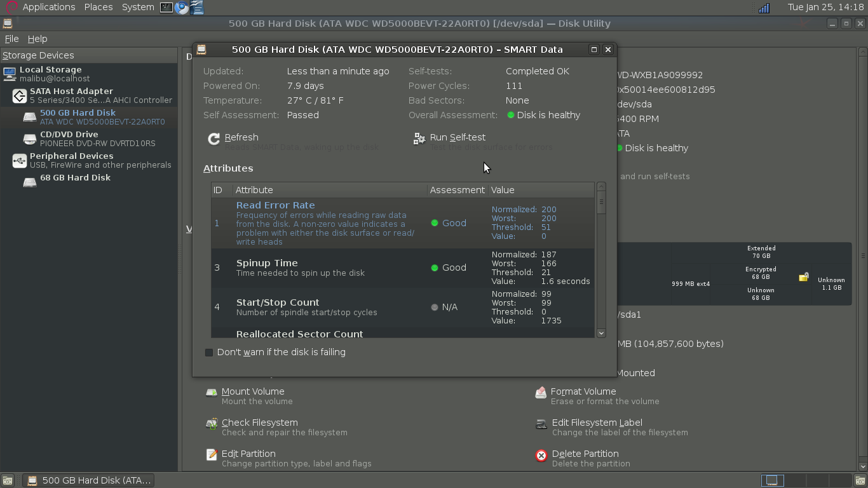Click the red Delete Partition icon

(x=541, y=455)
